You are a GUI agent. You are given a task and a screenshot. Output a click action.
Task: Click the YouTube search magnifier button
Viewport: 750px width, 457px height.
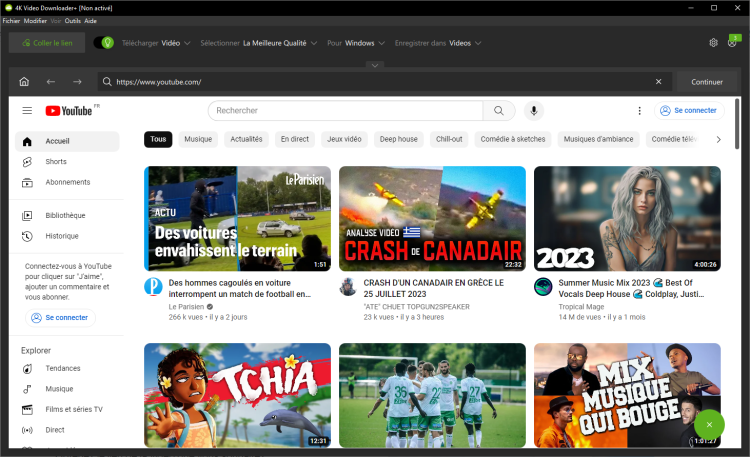coord(499,111)
